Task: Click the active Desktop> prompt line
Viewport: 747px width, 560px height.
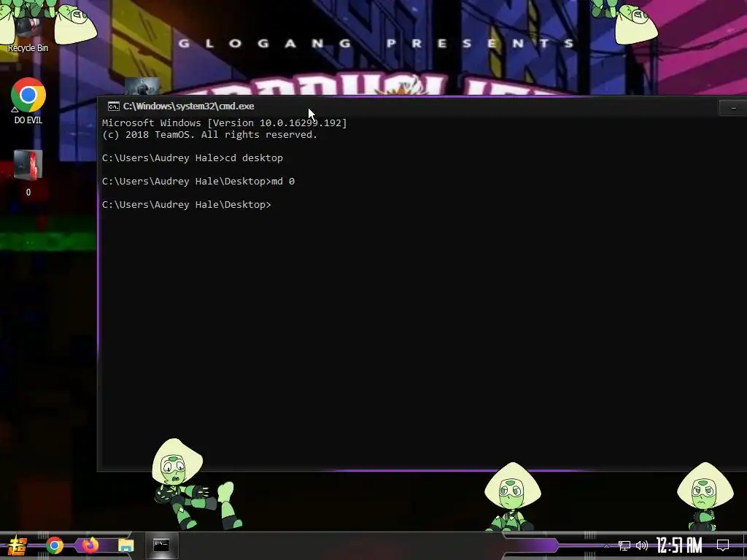Action: tap(186, 205)
